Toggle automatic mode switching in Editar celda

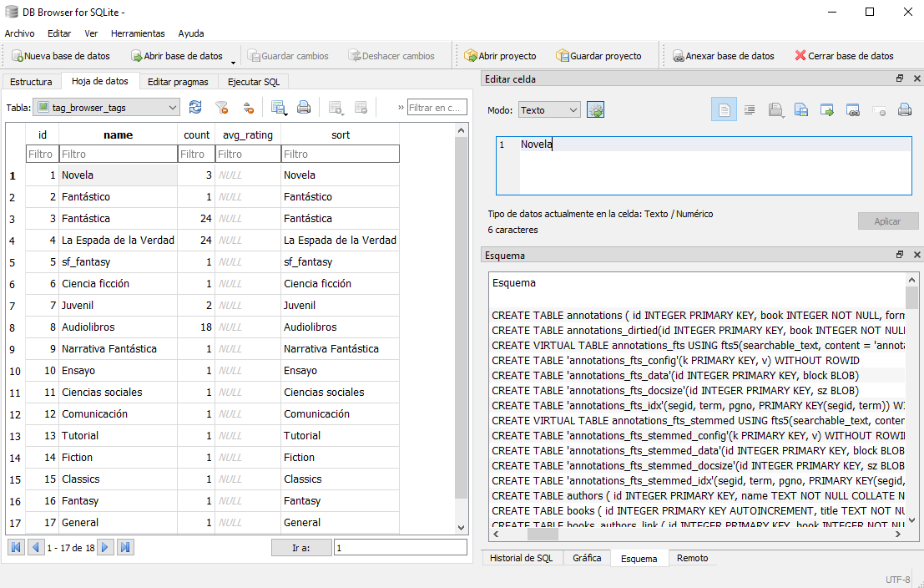[595, 109]
